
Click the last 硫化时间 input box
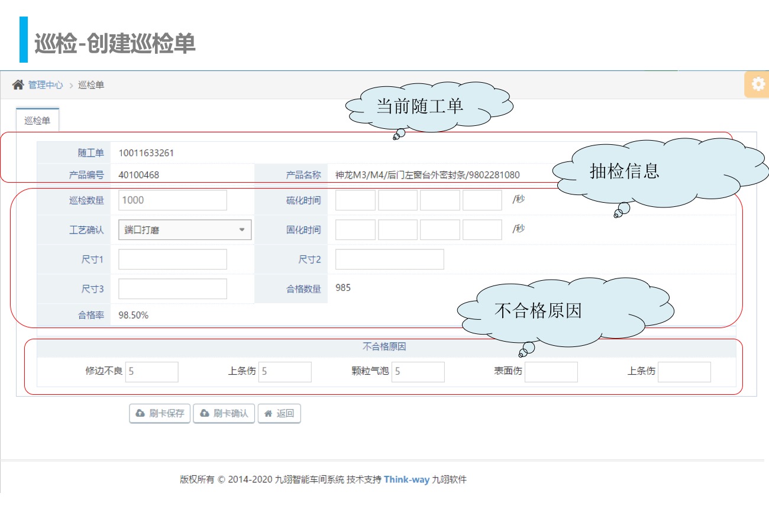(482, 200)
